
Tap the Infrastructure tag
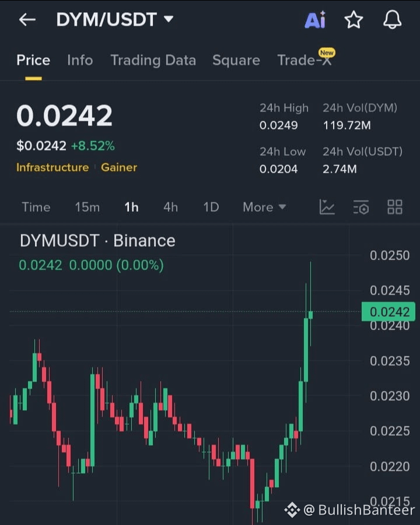(52, 167)
